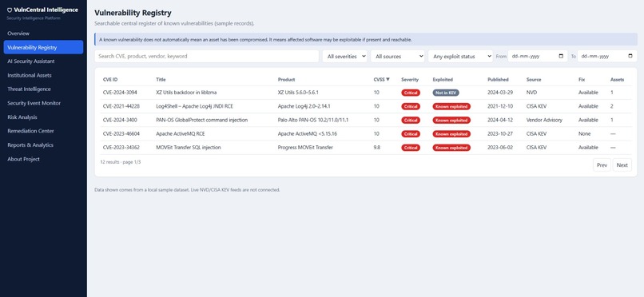Click the VulnCentral shield logo icon
Image resolution: width=644 pixels, height=297 pixels.
pyautogui.click(x=10, y=10)
